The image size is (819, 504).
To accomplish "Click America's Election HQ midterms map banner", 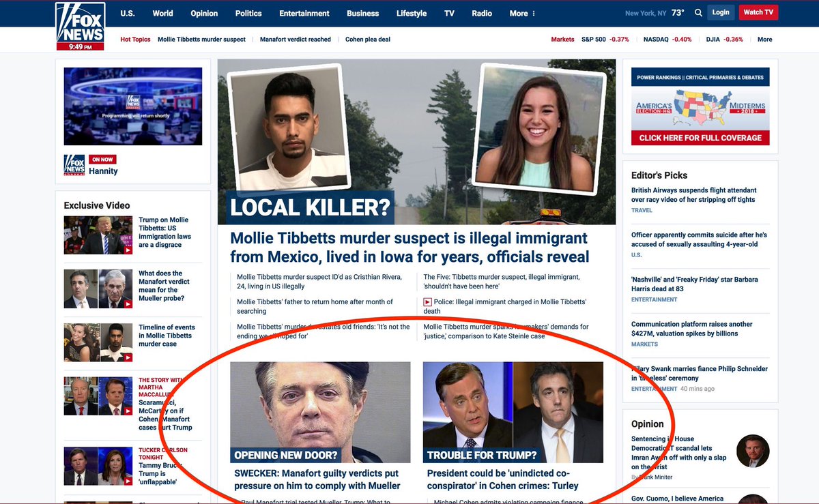I will [x=700, y=107].
